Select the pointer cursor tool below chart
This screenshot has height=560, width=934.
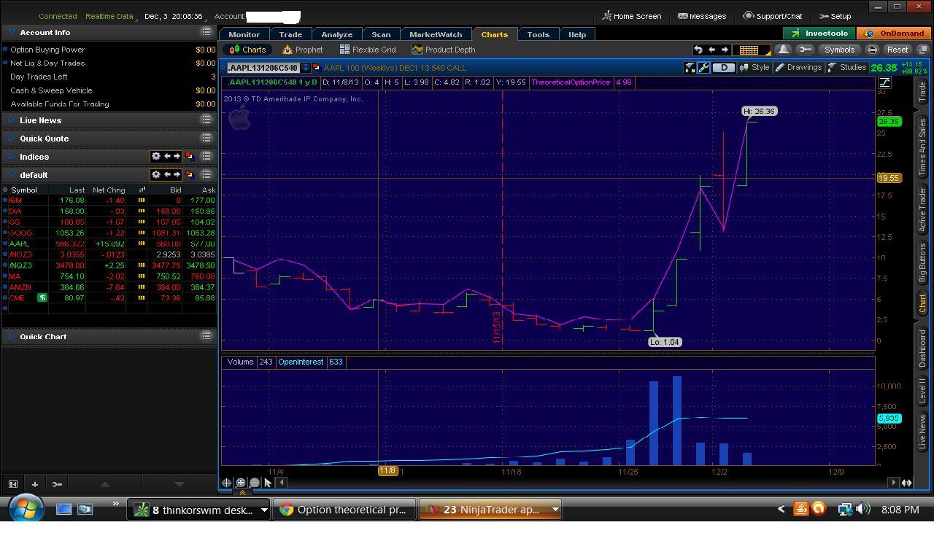(268, 482)
